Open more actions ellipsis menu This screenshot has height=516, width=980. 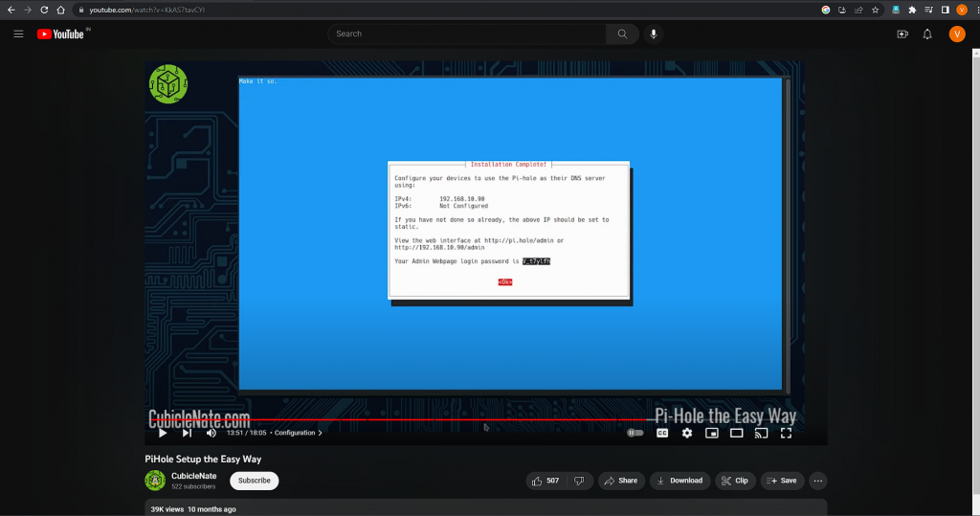[818, 481]
